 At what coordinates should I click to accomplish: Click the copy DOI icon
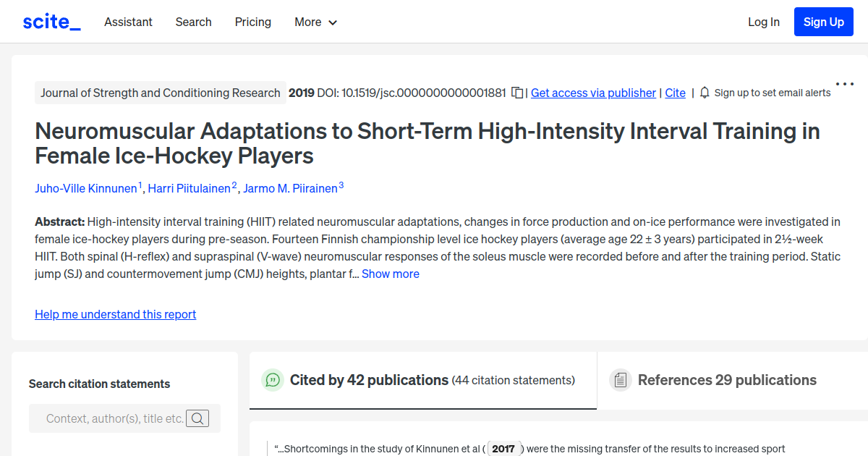click(516, 93)
